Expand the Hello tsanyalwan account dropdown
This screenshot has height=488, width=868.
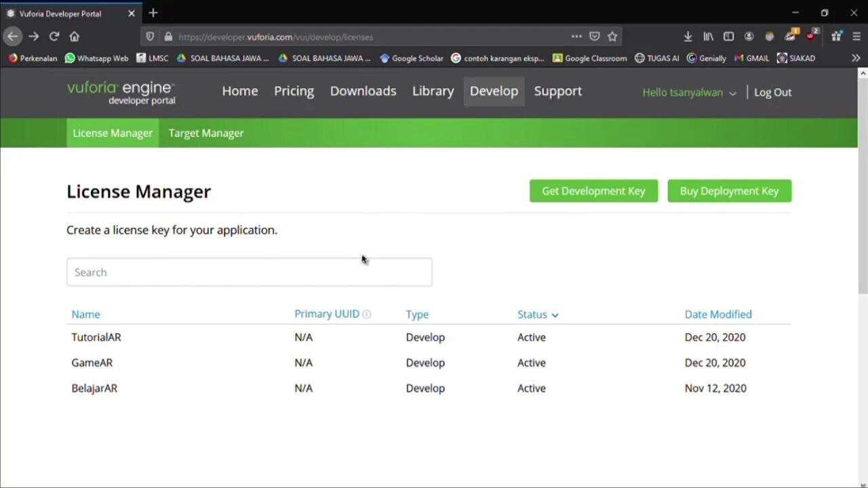tap(689, 93)
